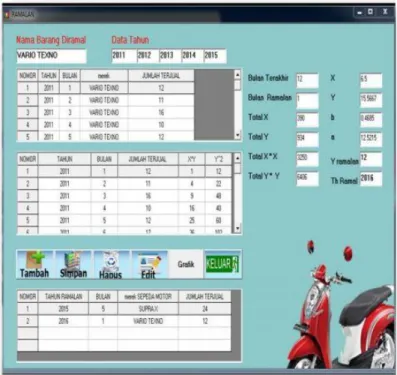Click the TAHUN header in middle table
Image resolution: width=397 pixels, height=375 pixels.
pyautogui.click(x=64, y=159)
